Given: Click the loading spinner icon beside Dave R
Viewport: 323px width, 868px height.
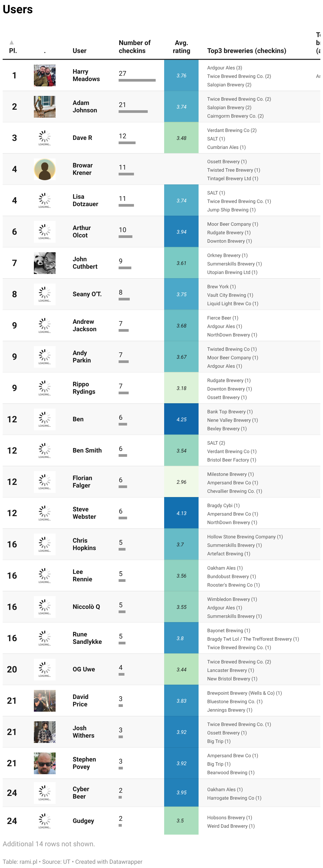Looking at the screenshot, I should [44, 138].
